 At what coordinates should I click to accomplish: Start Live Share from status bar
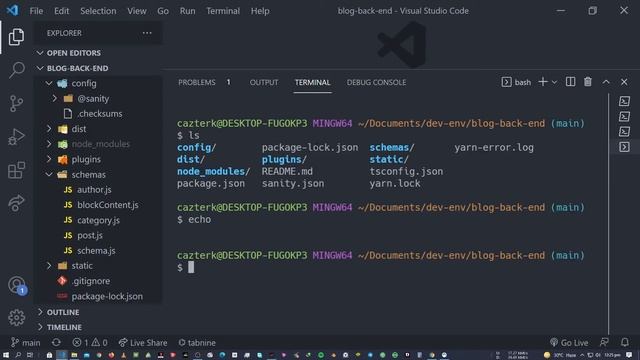143,342
